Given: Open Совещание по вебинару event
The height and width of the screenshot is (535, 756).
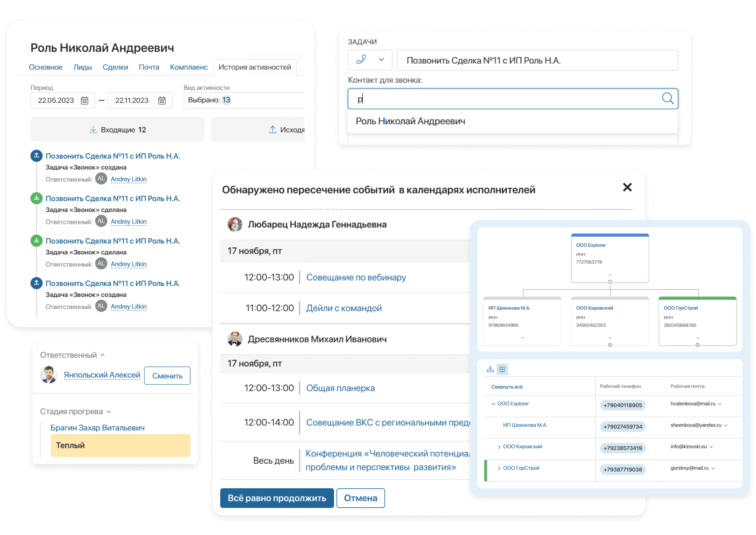Looking at the screenshot, I should (356, 277).
